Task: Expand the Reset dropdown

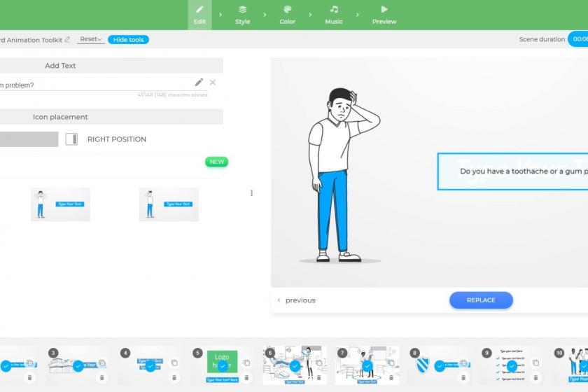Action: coord(91,40)
